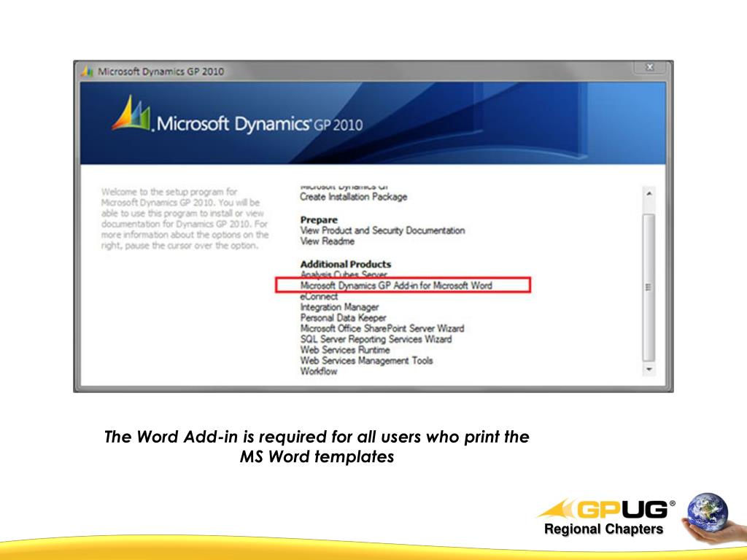Open View Product and Security Documentation

[382, 230]
